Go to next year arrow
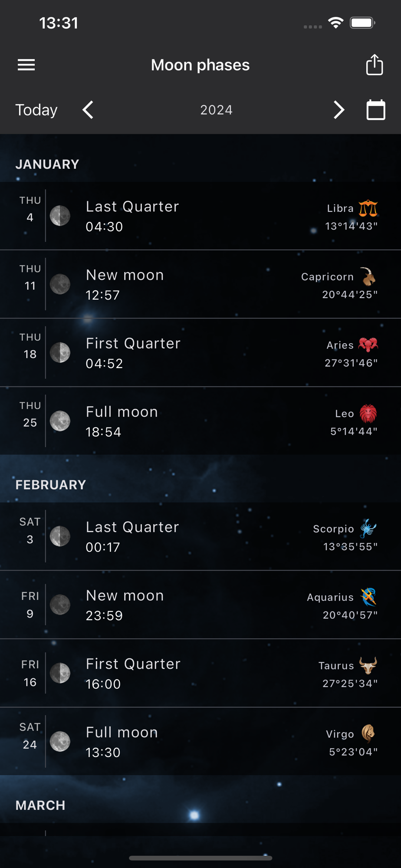The image size is (401, 868). tap(339, 110)
